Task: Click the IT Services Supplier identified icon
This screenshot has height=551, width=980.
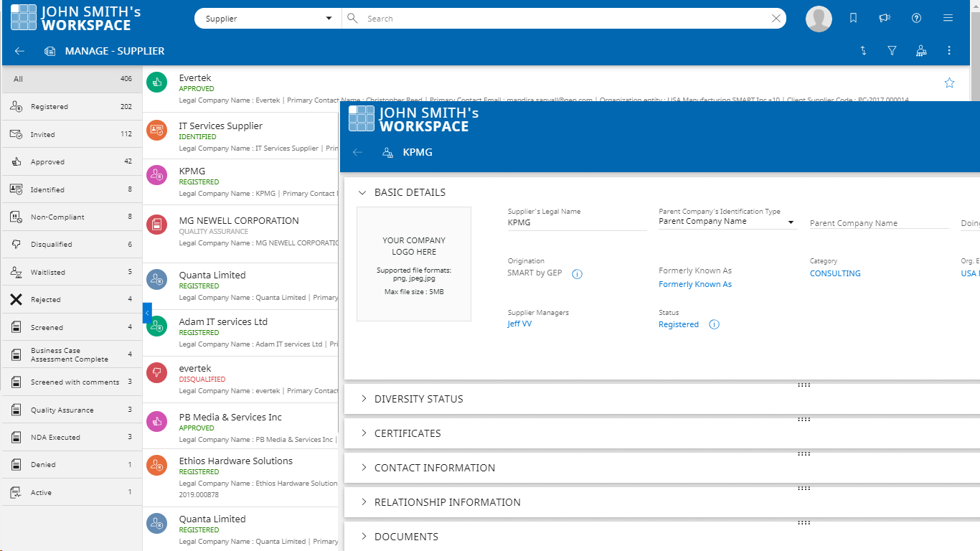Action: tap(156, 131)
